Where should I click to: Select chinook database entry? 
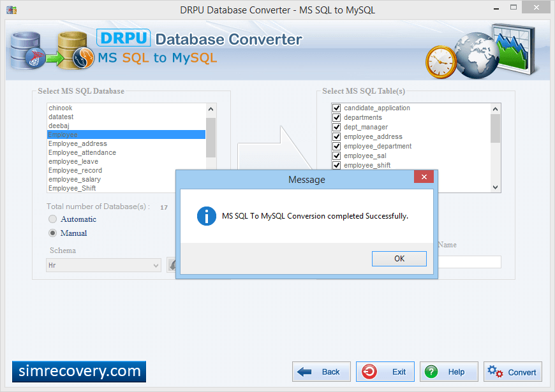click(60, 108)
